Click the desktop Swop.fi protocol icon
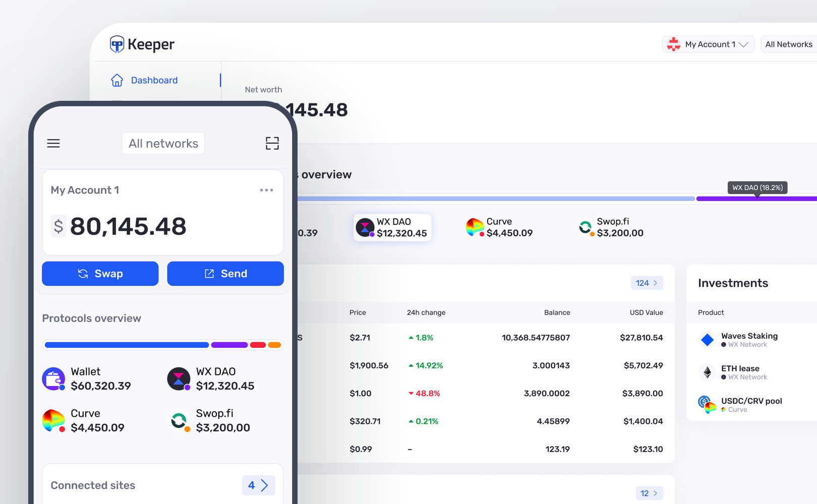Viewport: 817px width, 504px height. (586, 228)
